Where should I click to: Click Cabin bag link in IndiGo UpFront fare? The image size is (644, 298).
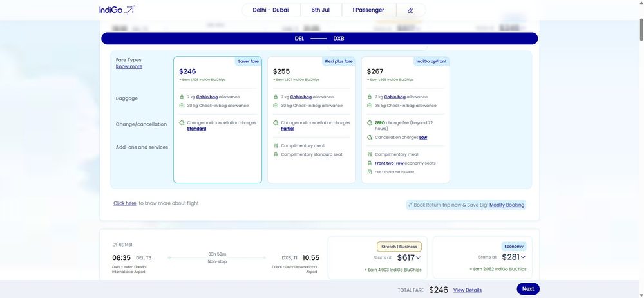coord(395,97)
